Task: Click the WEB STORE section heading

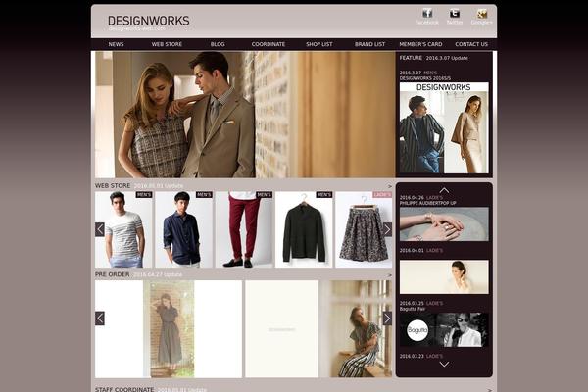Action: pos(113,185)
